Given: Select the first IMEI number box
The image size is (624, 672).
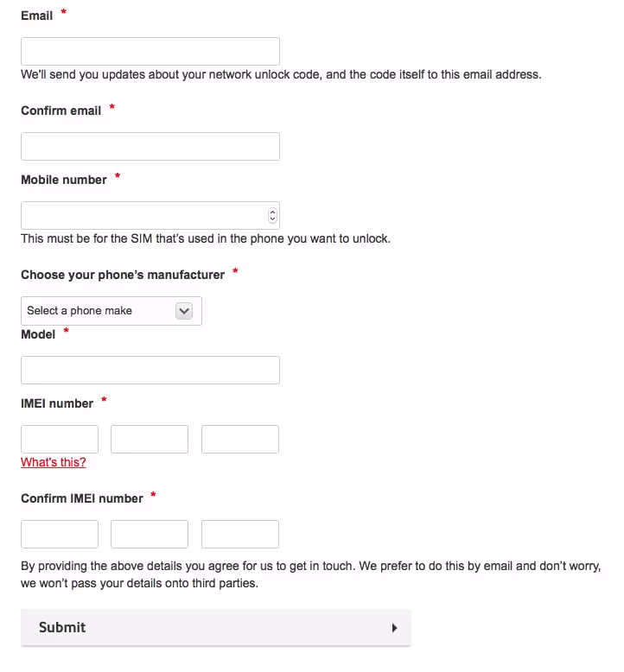Looking at the screenshot, I should coord(60,439).
